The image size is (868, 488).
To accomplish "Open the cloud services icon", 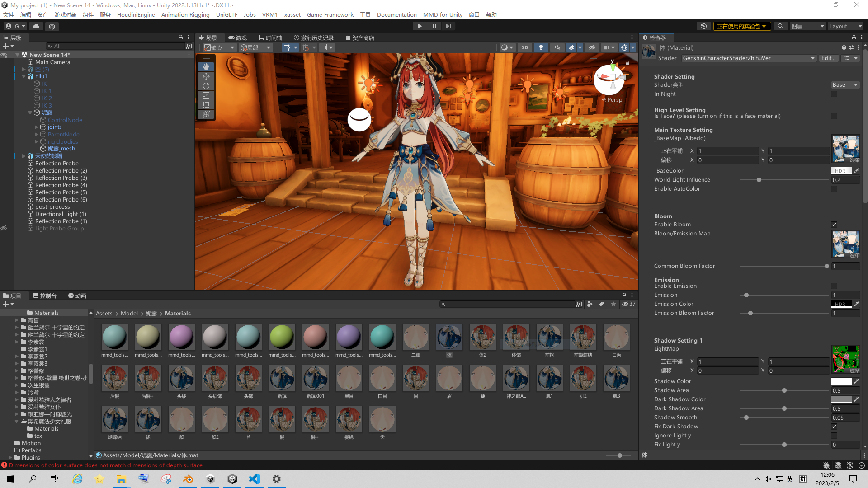I will coord(36,26).
